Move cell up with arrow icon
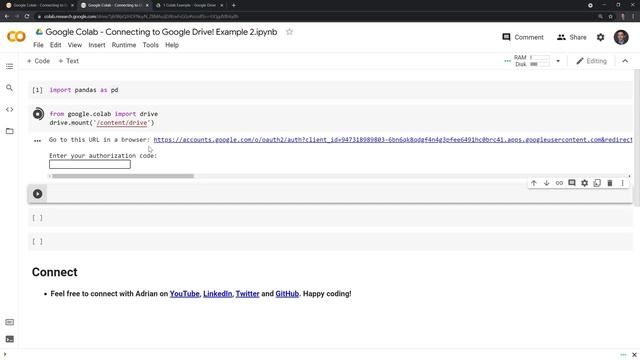This screenshot has height=360, width=640. 533,183
